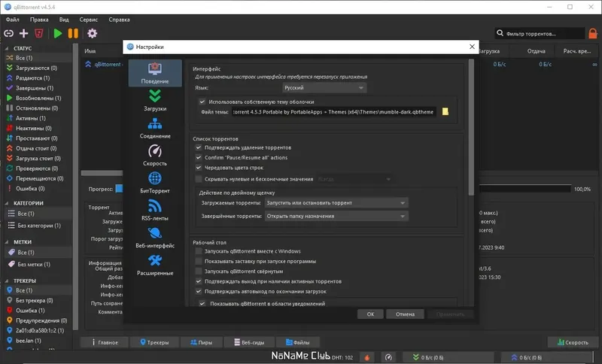Open the Сервис menu
Screen dimensions: 602x364
(88, 20)
